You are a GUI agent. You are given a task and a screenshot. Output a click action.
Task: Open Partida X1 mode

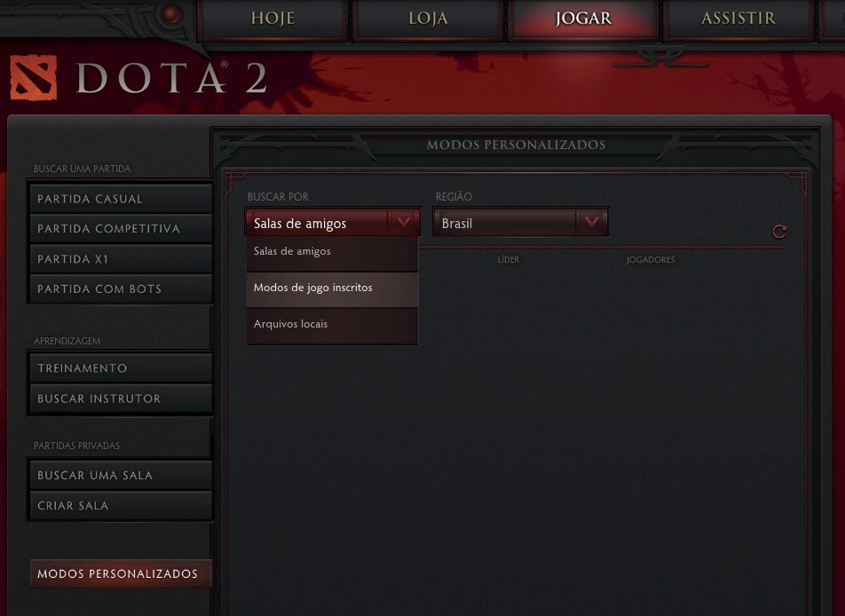pos(121,259)
